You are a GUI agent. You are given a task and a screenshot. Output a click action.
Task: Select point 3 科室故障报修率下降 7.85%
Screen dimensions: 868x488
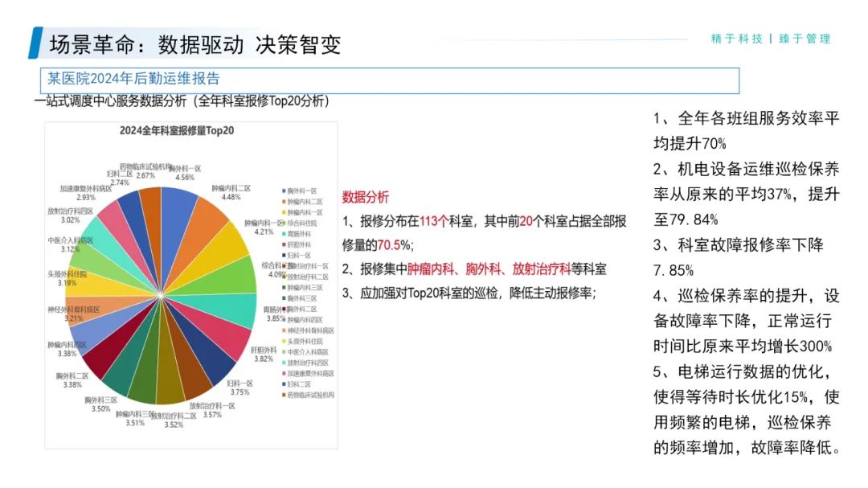(x=739, y=257)
